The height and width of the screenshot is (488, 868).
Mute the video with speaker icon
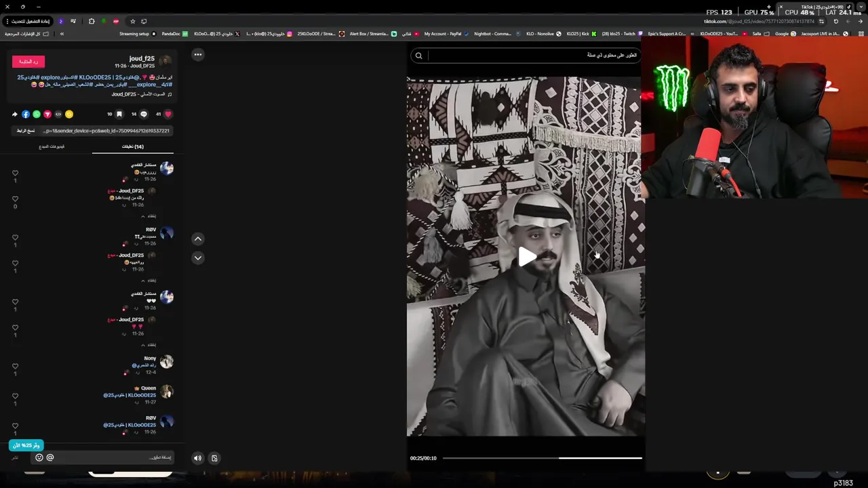coord(197,458)
